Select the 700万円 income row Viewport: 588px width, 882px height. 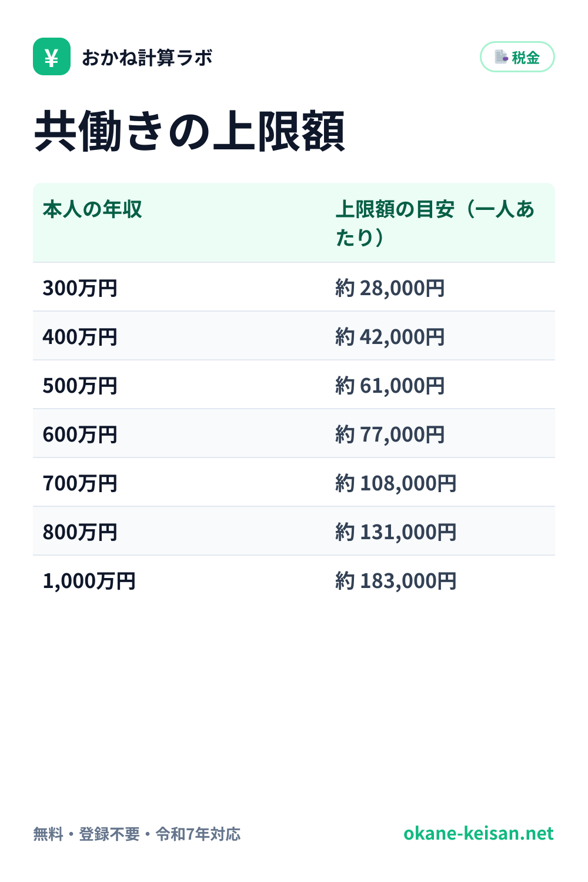pyautogui.click(x=294, y=482)
